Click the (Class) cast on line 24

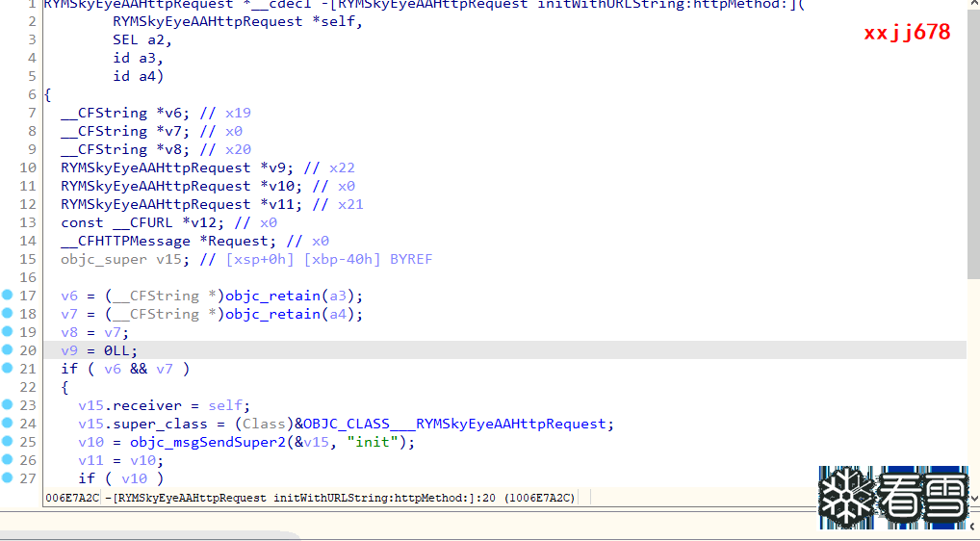tap(264, 424)
